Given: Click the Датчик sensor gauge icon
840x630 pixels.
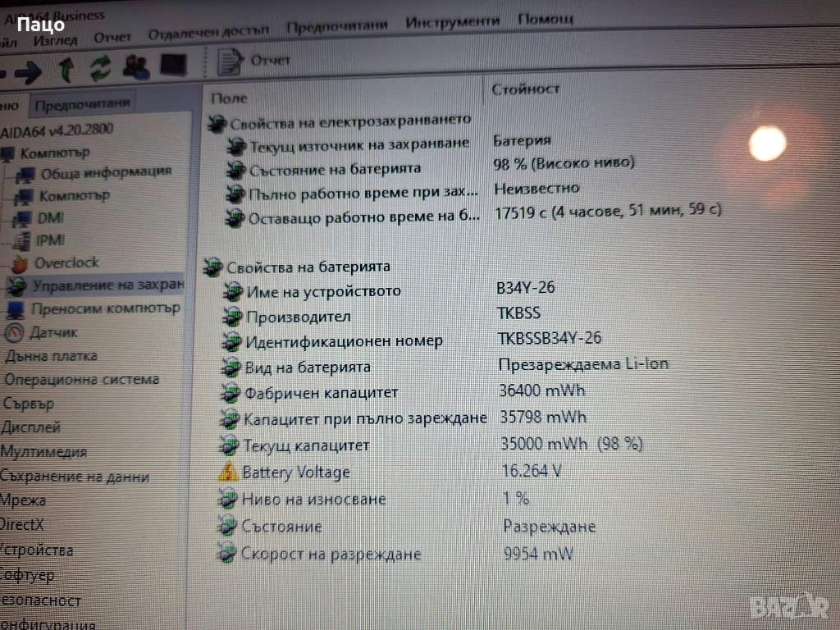Looking at the screenshot, I should (14, 332).
